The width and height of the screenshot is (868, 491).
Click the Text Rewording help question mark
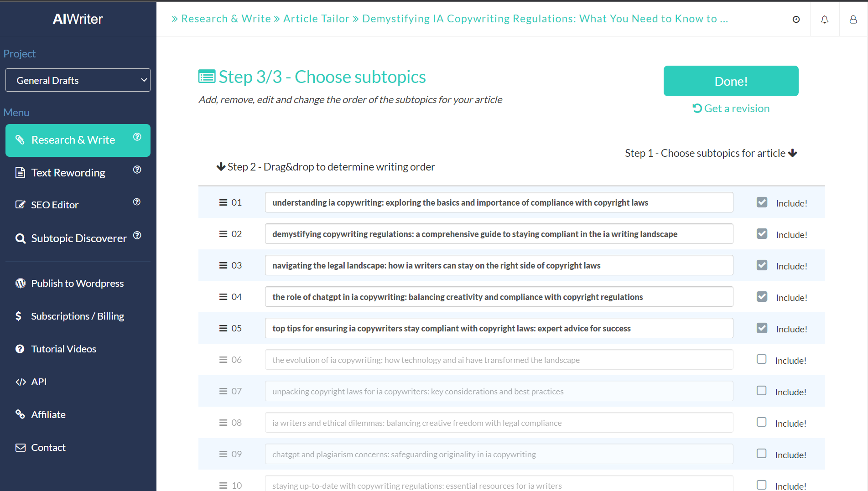click(137, 169)
